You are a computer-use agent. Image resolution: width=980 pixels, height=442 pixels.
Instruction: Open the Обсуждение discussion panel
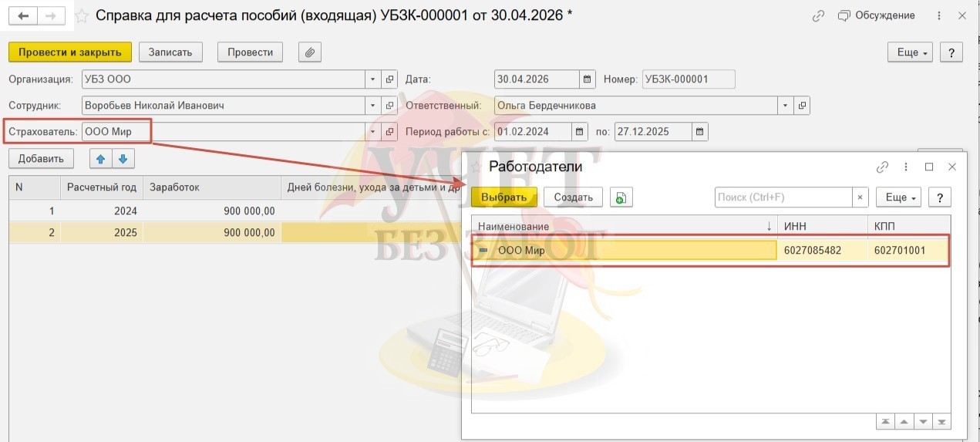click(876, 15)
